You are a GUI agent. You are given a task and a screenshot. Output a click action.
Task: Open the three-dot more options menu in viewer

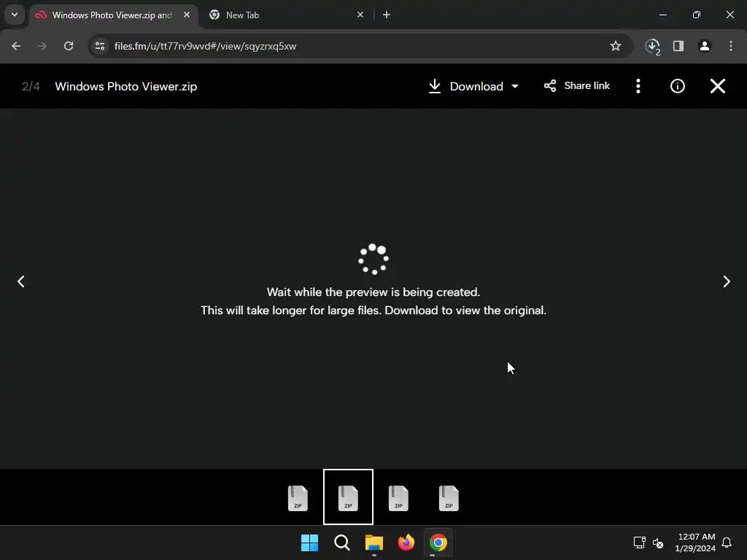pos(638,86)
